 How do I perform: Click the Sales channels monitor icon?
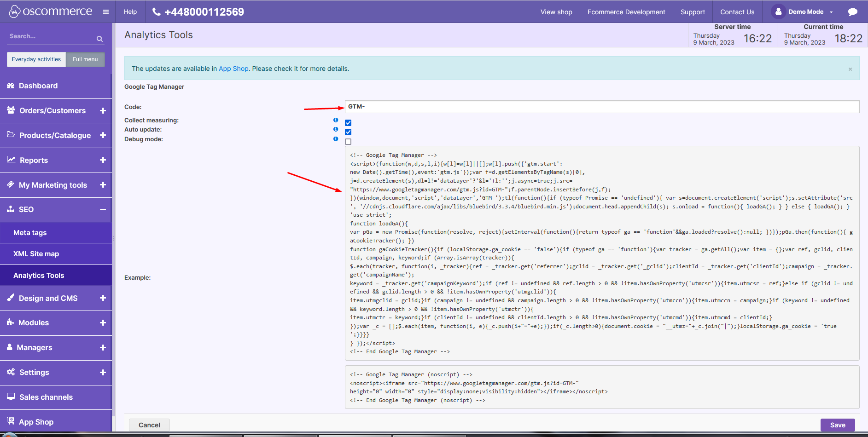click(x=11, y=397)
